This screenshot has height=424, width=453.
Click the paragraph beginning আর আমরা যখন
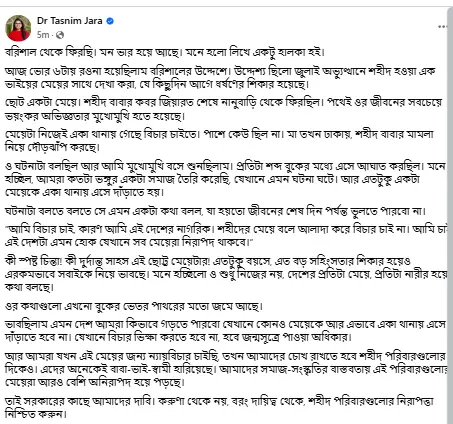[226, 369]
